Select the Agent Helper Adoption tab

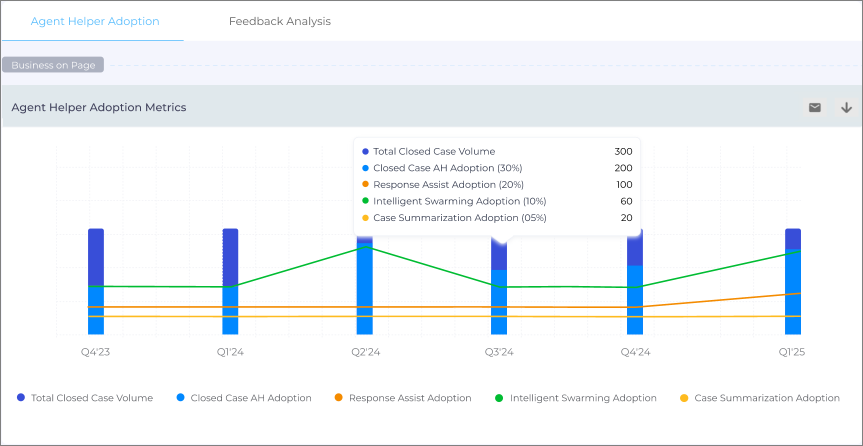pos(94,21)
